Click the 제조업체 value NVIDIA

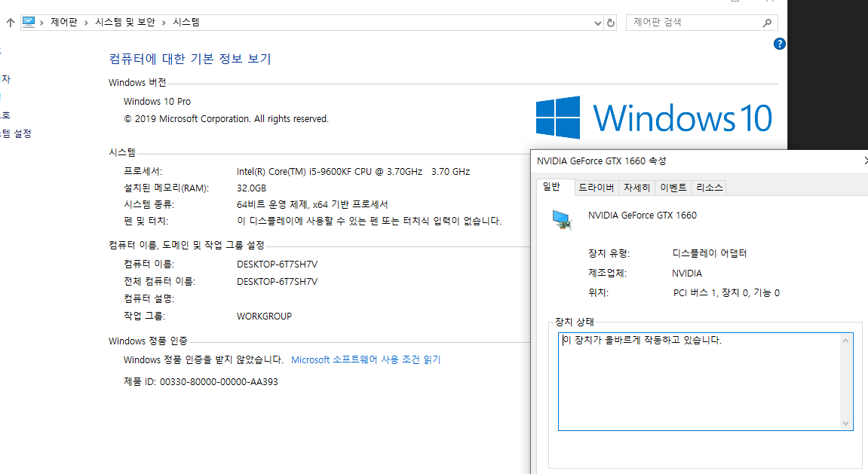[x=687, y=274]
